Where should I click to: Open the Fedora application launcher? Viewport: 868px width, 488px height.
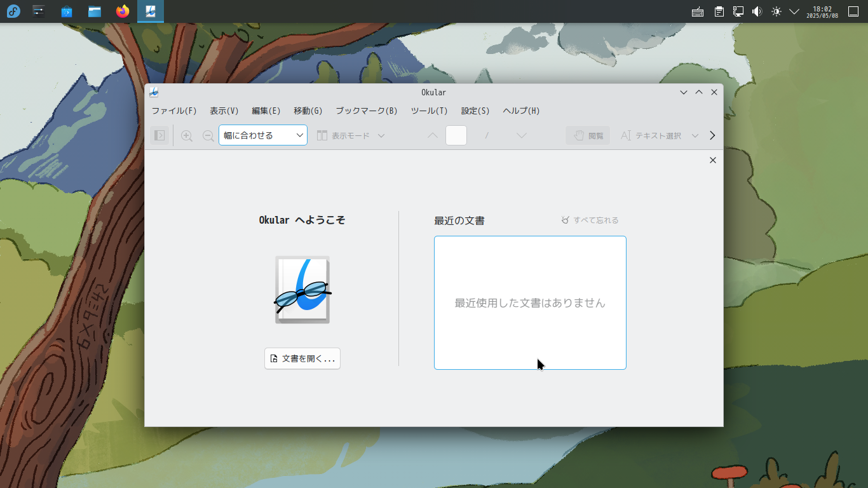13,11
